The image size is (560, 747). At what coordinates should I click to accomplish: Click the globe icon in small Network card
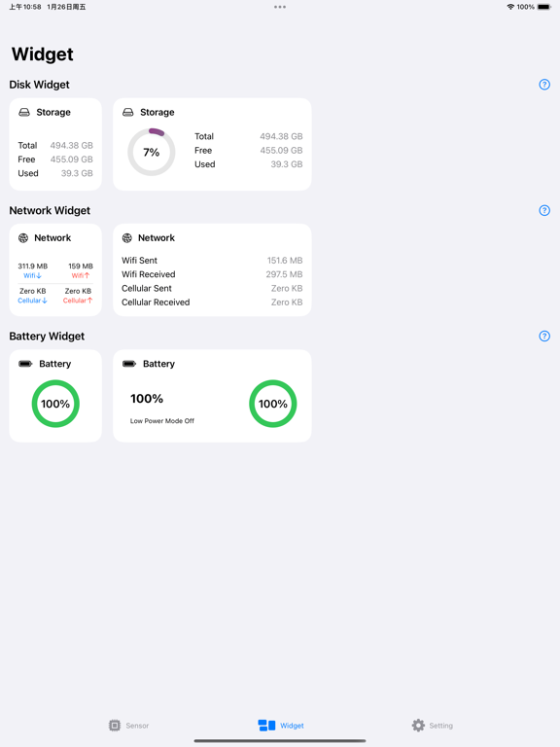click(23, 237)
